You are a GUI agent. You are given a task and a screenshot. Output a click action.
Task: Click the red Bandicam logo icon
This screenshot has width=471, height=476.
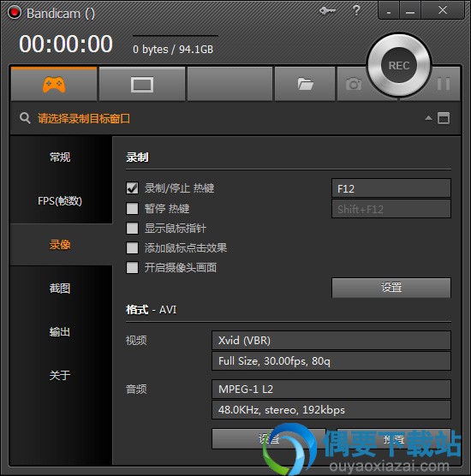14,13
